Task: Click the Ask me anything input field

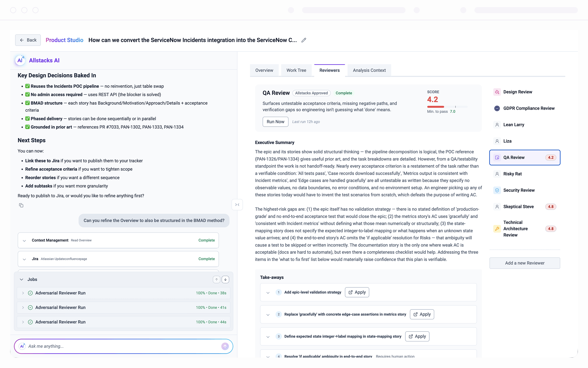Action: click(123, 346)
